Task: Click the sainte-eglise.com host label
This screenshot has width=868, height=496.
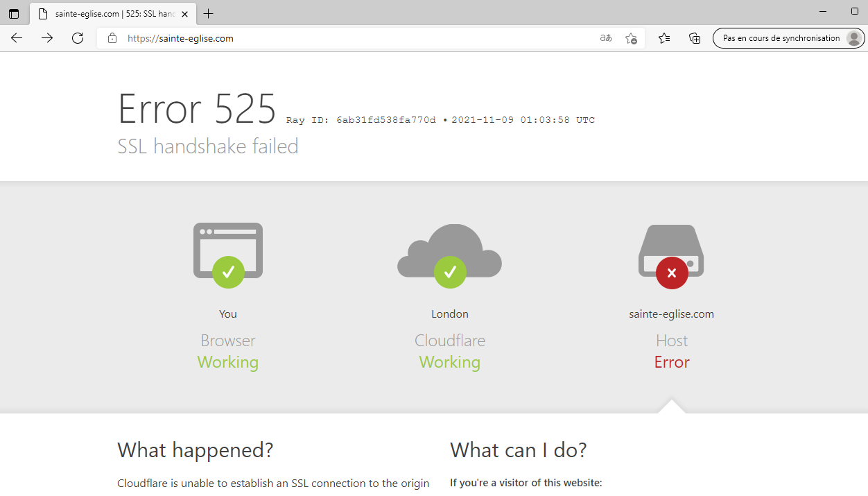Action: tap(671, 314)
